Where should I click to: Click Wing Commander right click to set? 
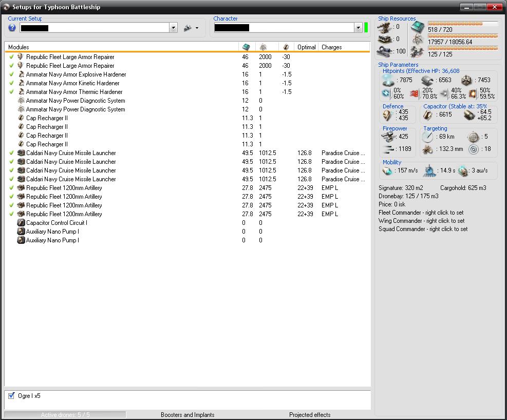(421, 221)
